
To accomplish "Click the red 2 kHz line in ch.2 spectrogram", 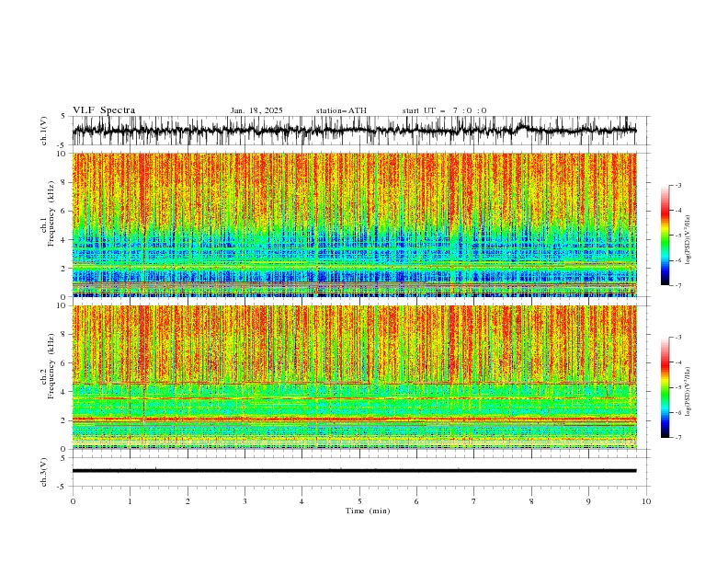I will (354, 419).
